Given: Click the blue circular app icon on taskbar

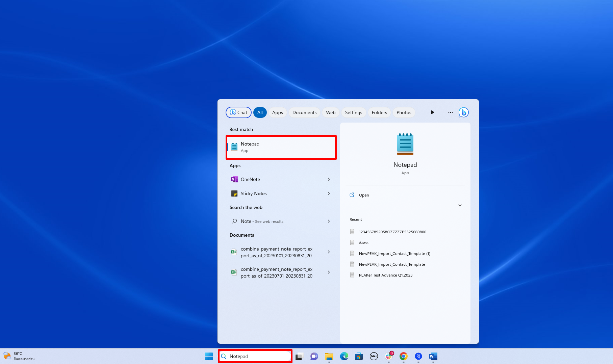Looking at the screenshot, I should [418, 356].
